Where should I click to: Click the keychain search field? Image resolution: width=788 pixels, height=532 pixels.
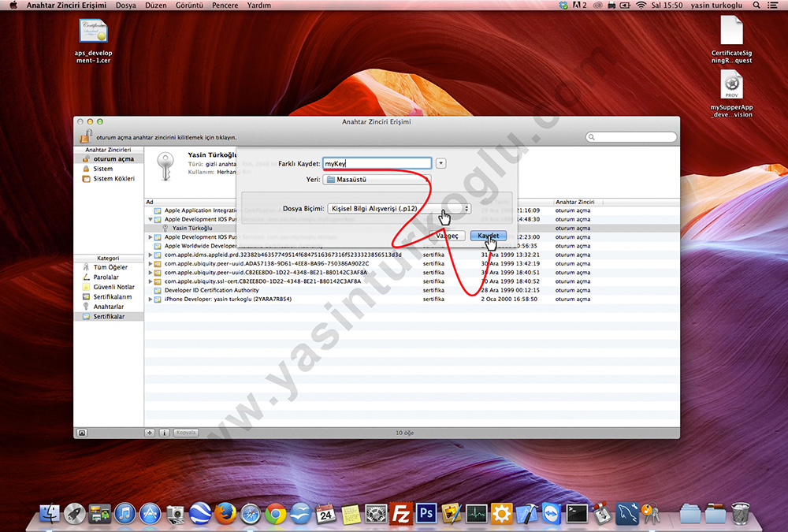tap(631, 137)
